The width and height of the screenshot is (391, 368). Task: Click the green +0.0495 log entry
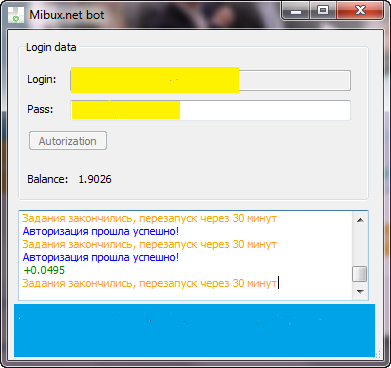[44, 270]
